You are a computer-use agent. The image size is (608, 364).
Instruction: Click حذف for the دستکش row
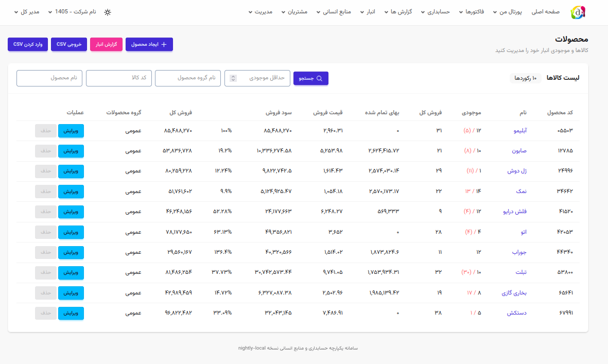coord(46,313)
